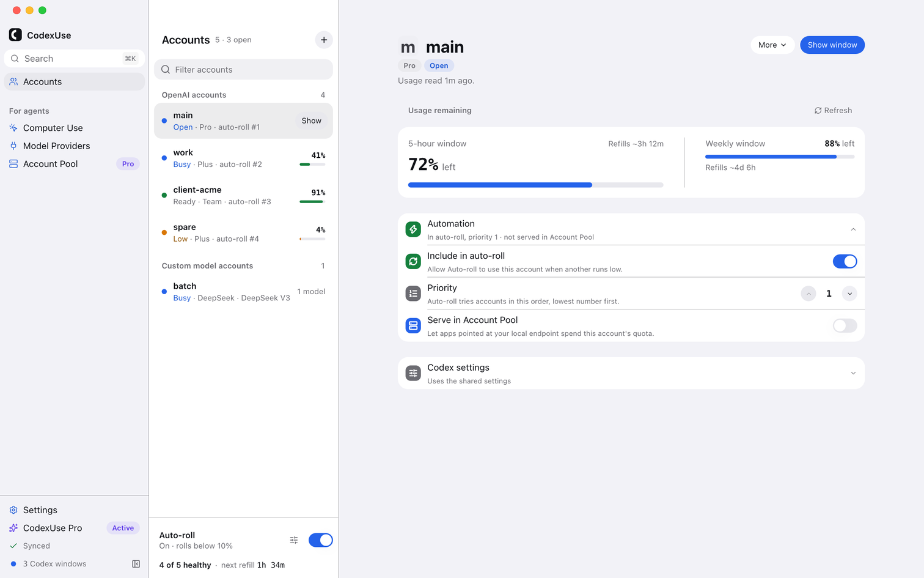Click the sidebar collapse icon beside Codex windows
This screenshot has height=578, width=924.
[136, 564]
